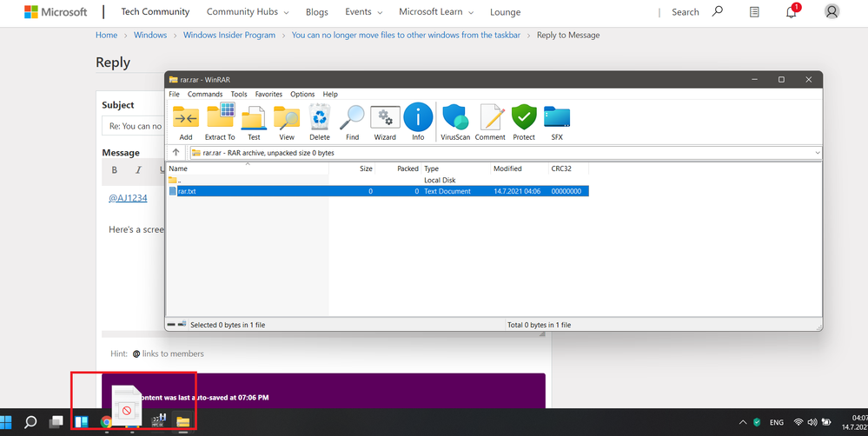Open Windows Insider Program breadcrumb

[229, 35]
